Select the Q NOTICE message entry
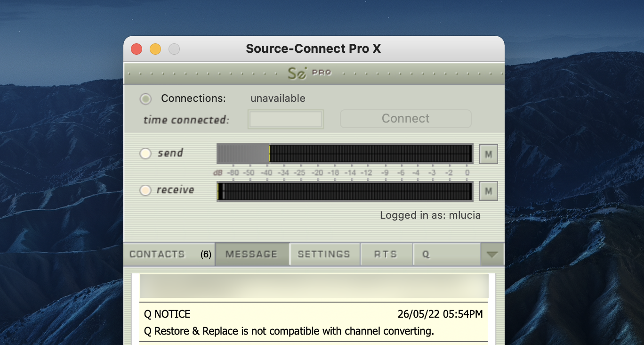644x345 pixels. click(x=313, y=322)
